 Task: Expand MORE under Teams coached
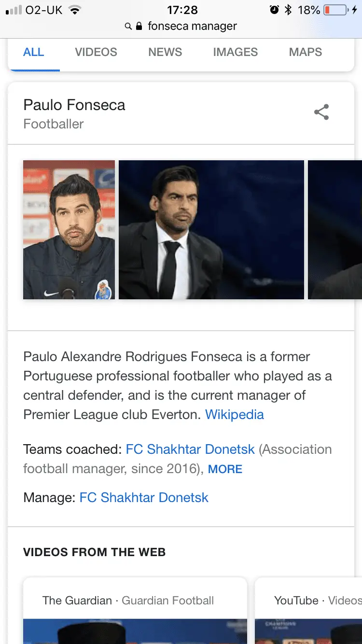[x=225, y=469]
